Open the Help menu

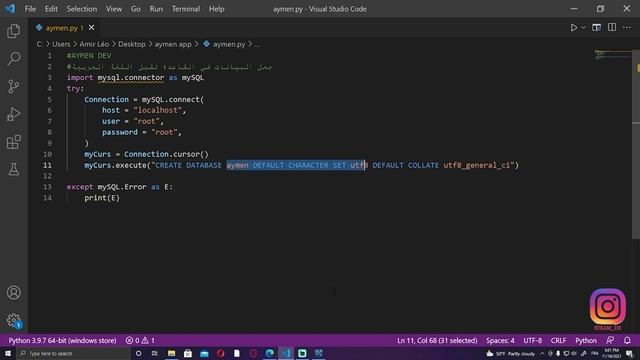click(217, 9)
